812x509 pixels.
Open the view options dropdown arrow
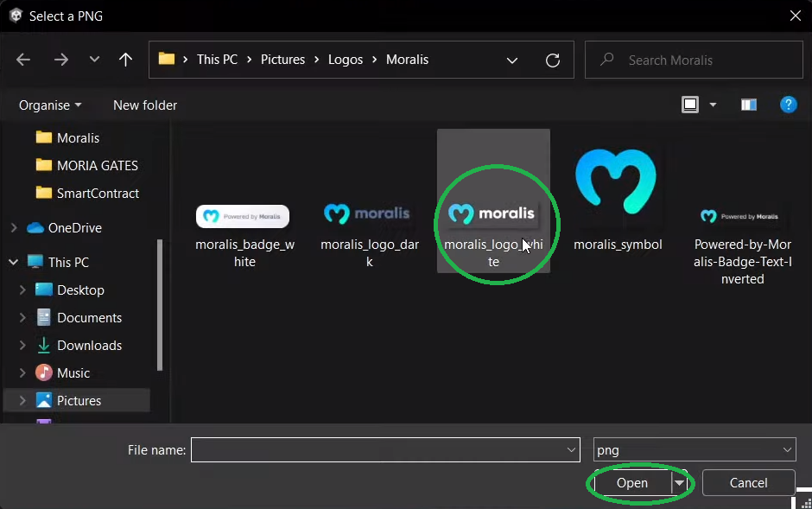pyautogui.click(x=713, y=105)
